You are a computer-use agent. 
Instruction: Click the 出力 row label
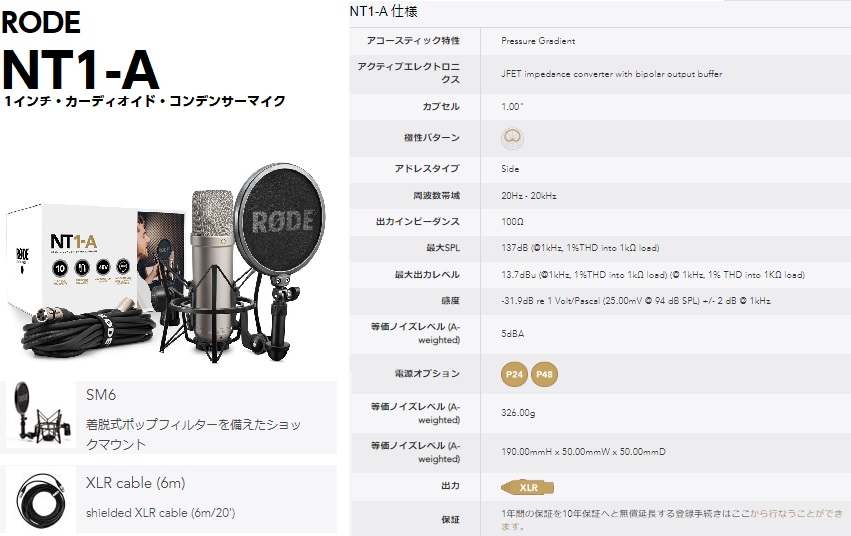450,486
